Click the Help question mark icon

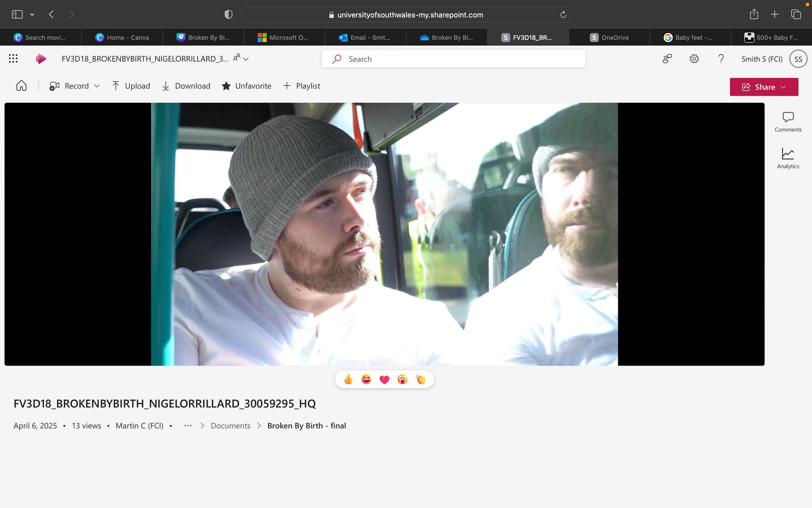pos(721,59)
